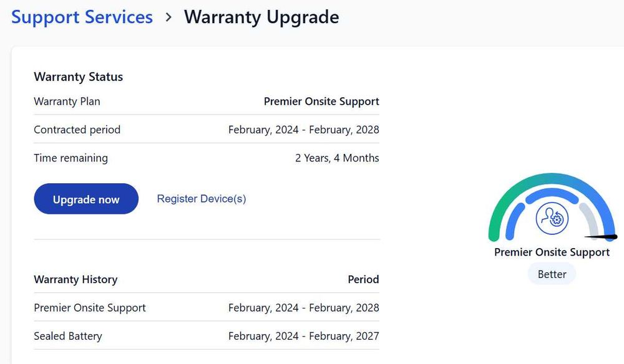The image size is (624, 364).
Task: Click the Premier Onsite Support warranty plan value
Action: pyautogui.click(x=321, y=102)
